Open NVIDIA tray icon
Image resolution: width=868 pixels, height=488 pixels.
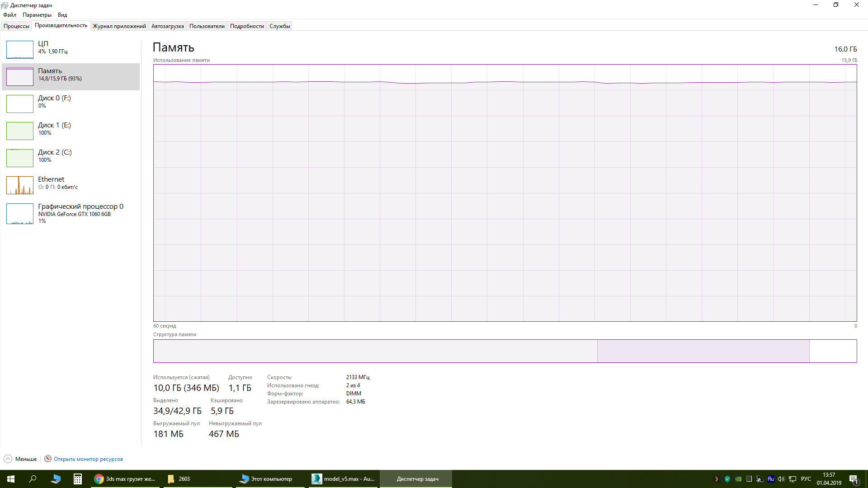738,479
